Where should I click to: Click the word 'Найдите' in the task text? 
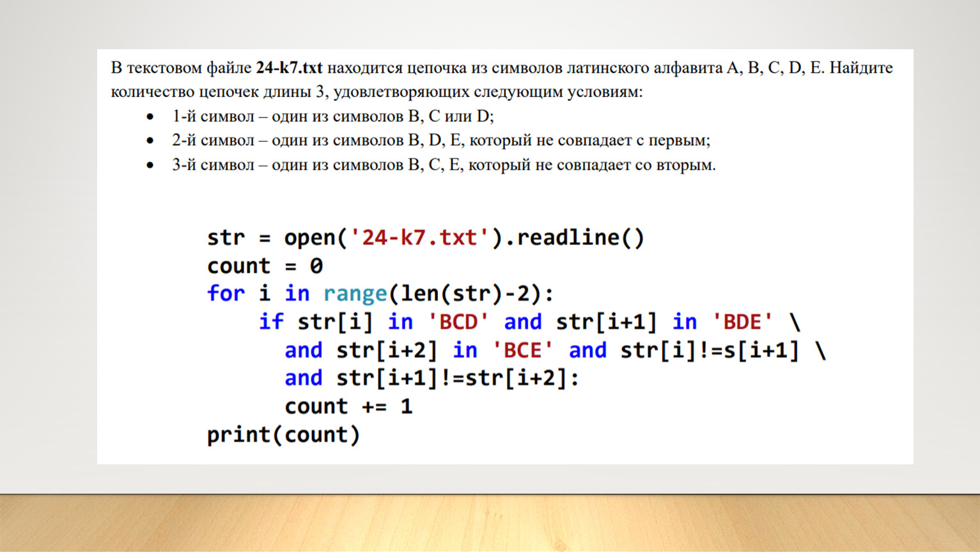coord(860,68)
